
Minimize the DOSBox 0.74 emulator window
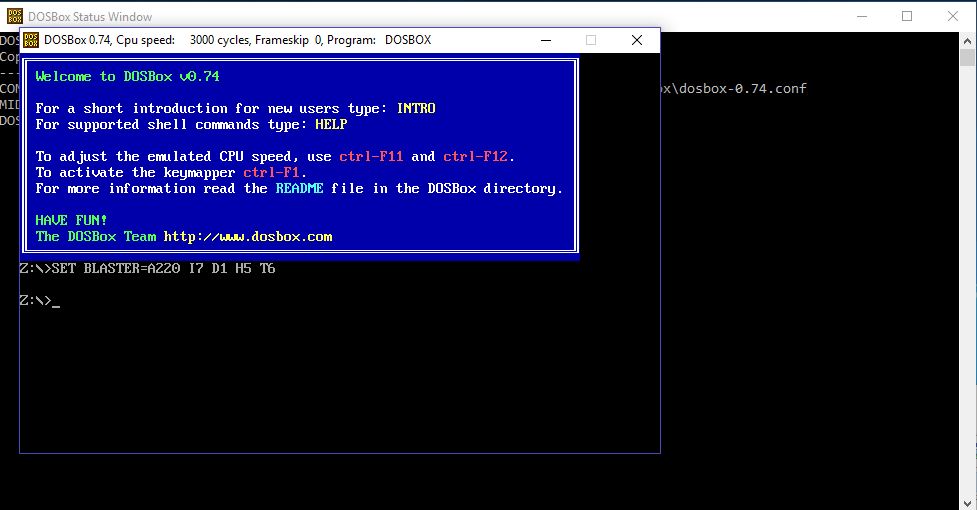click(x=546, y=40)
